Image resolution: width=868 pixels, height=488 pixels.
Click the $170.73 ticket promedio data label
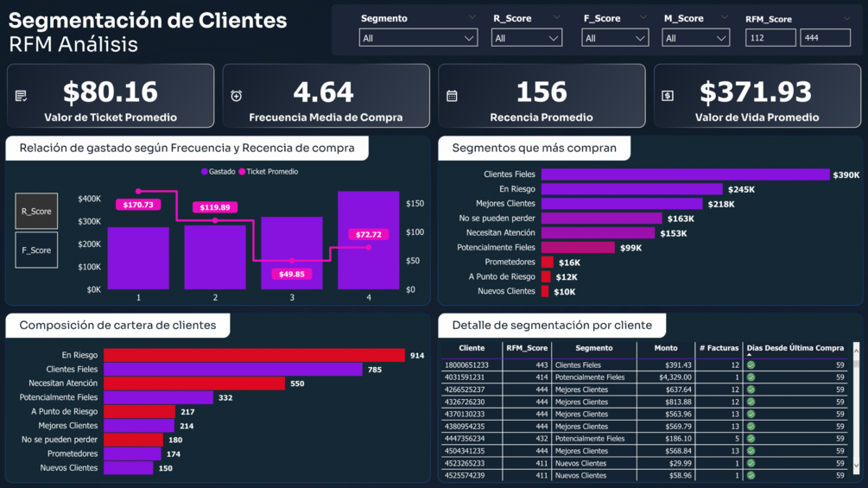coord(138,205)
